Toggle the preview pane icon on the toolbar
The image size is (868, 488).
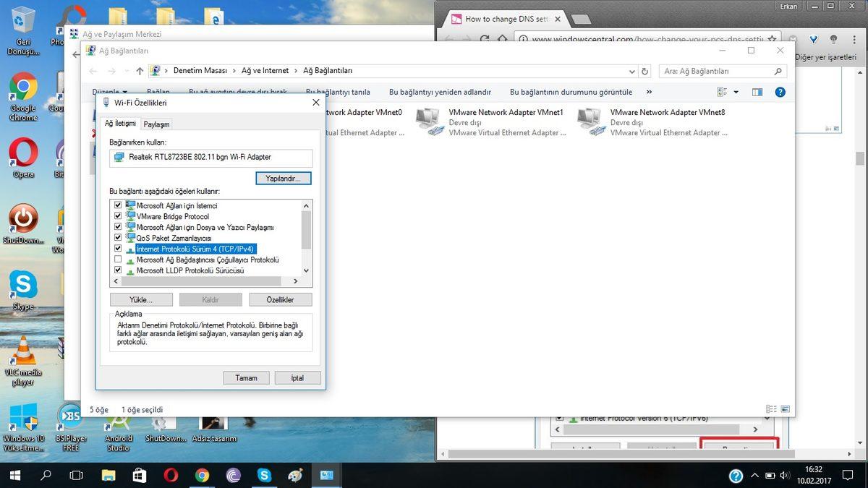tap(757, 92)
